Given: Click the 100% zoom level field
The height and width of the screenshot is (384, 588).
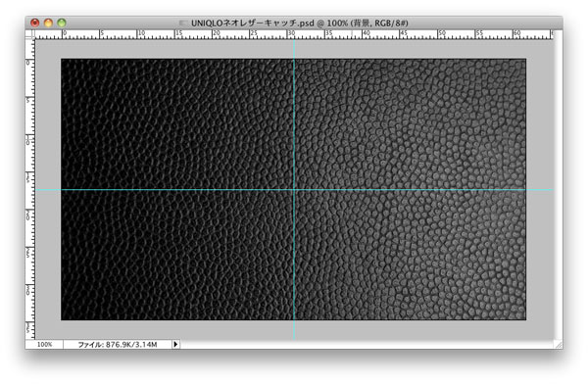Looking at the screenshot, I should click(44, 344).
